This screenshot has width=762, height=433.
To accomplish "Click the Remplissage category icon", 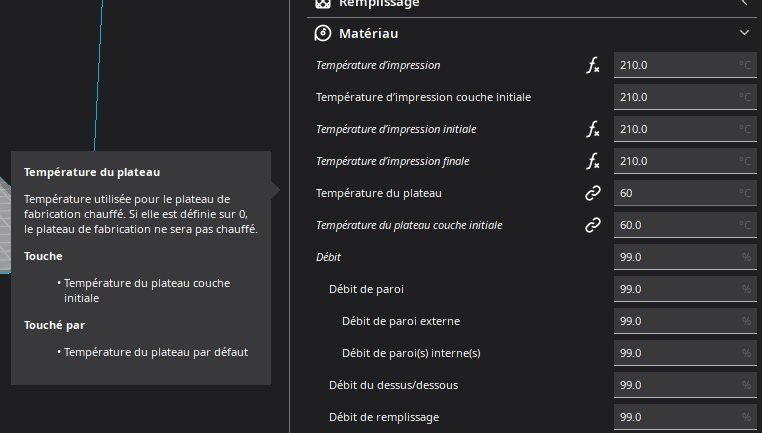I will [323, 3].
